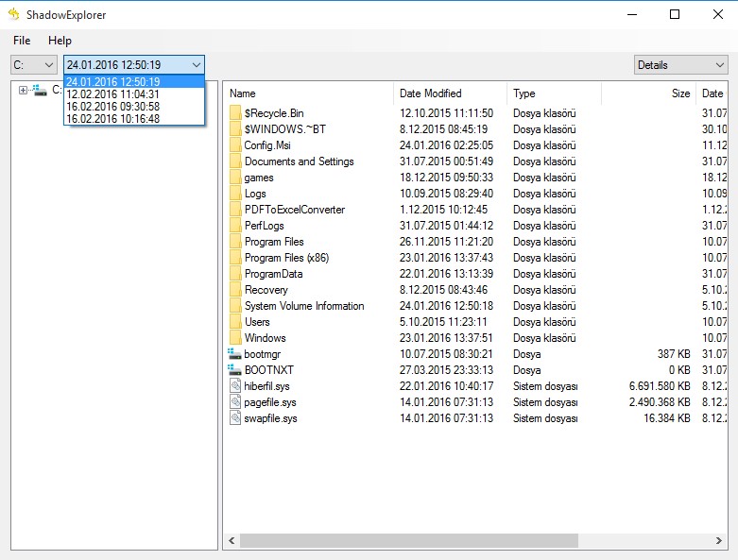This screenshot has width=738, height=560.
Task: Minimize the ShadowExplorer window
Action: click(632, 14)
